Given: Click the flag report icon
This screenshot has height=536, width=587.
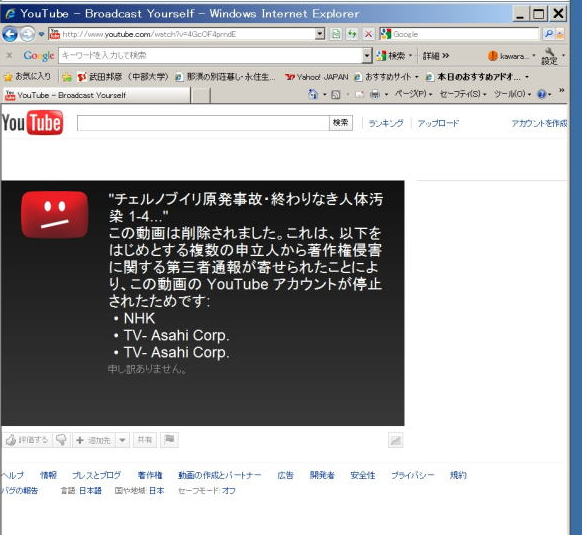Looking at the screenshot, I should 169,440.
